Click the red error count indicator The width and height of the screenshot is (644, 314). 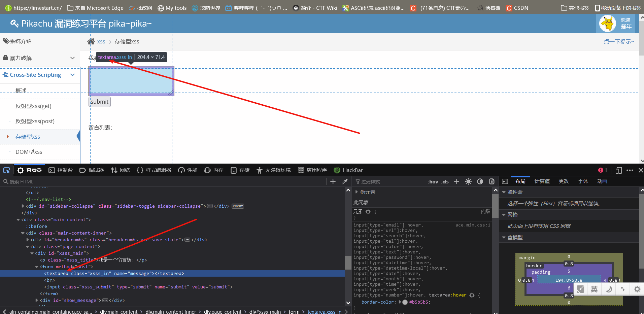coord(603,170)
